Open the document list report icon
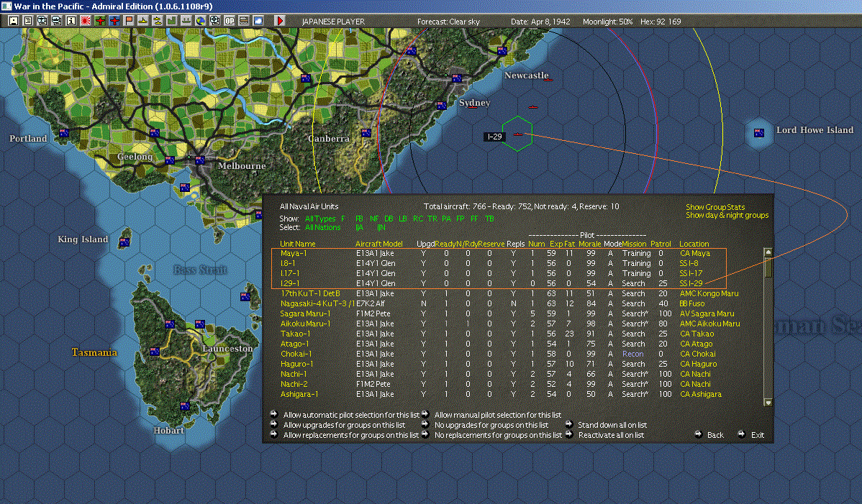The image size is (862, 504). pyautogui.click(x=28, y=21)
